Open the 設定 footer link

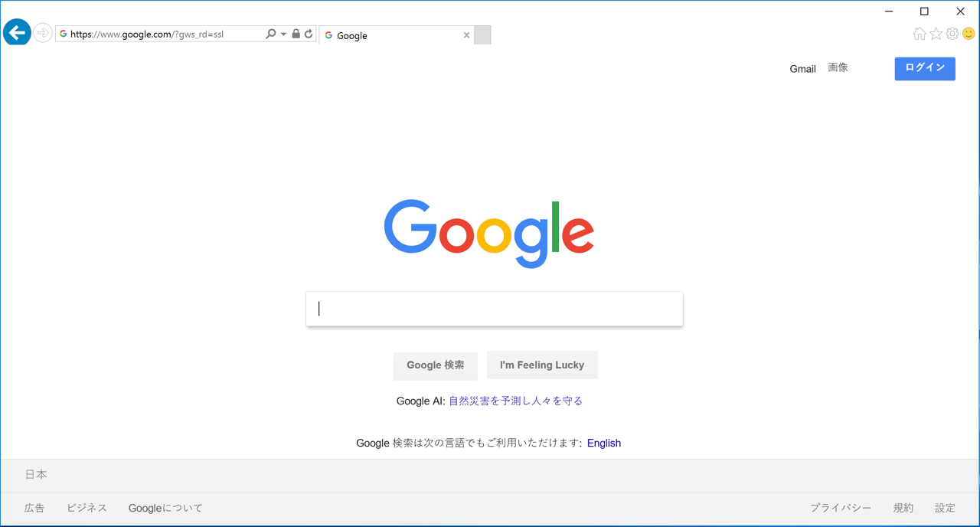[x=945, y=508]
